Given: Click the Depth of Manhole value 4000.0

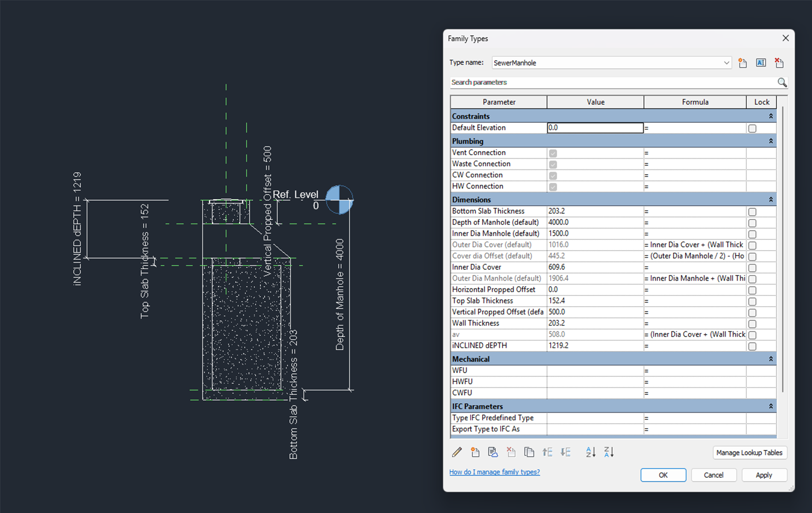Looking at the screenshot, I should pos(595,222).
